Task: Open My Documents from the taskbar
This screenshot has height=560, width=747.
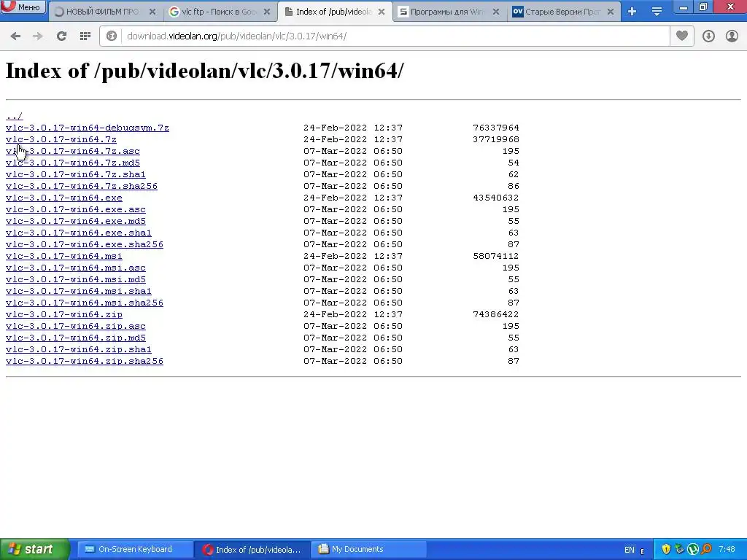Action: [x=369, y=550]
